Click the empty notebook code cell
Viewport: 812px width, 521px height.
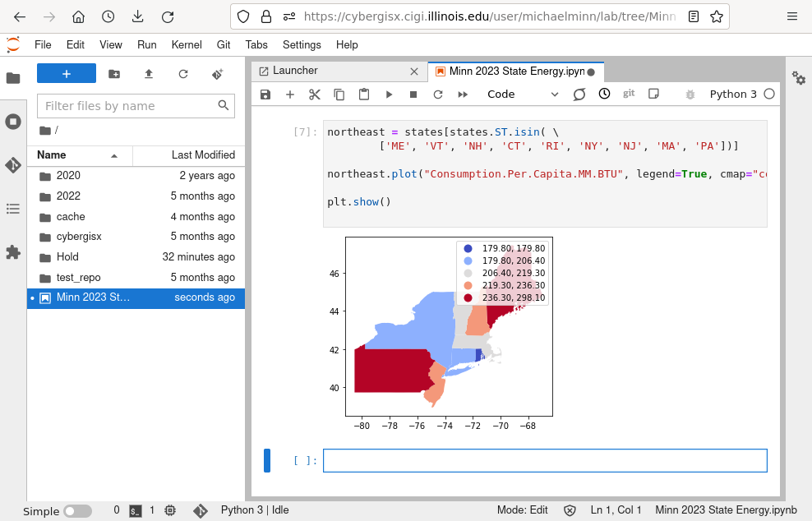point(544,461)
